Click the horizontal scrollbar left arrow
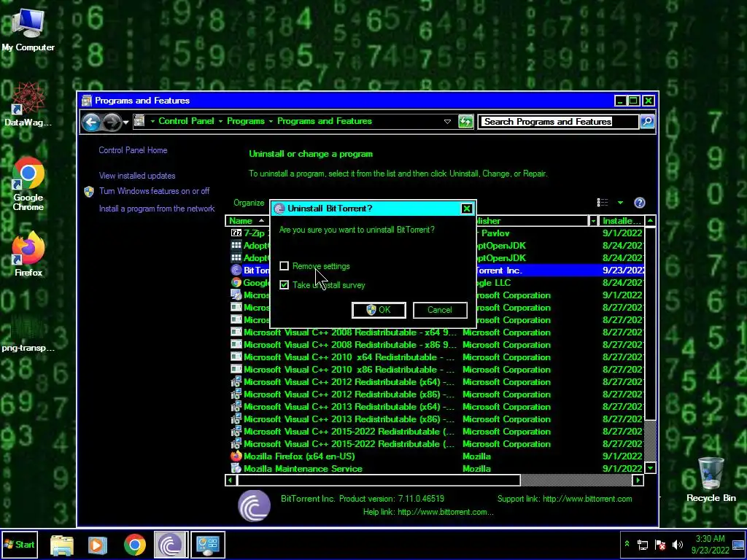Image resolution: width=747 pixels, height=560 pixels. point(231,480)
